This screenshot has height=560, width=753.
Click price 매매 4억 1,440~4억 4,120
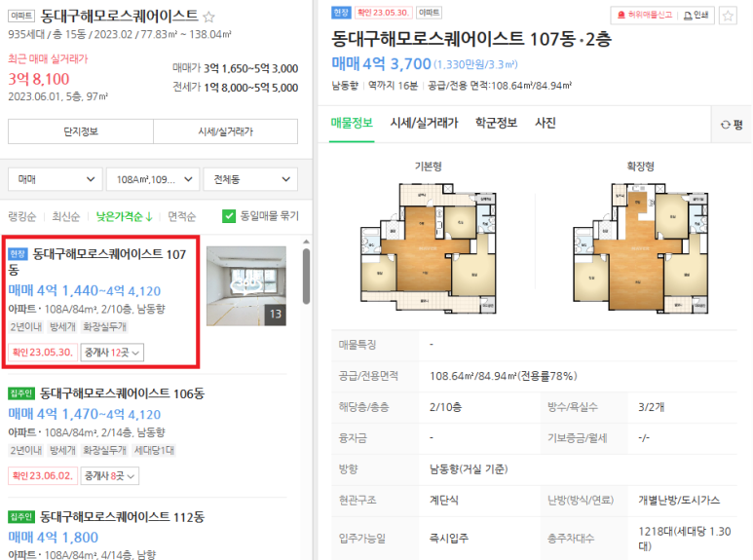[x=85, y=290]
